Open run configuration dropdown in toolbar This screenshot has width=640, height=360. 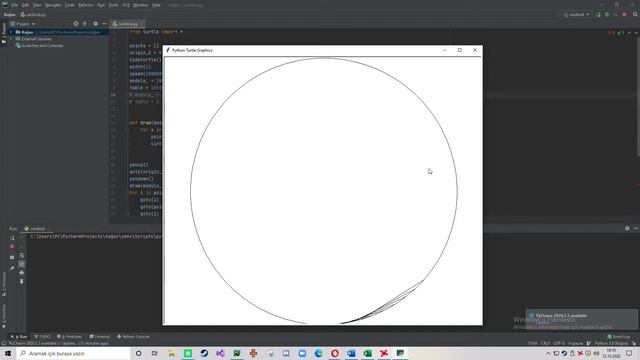[x=576, y=15]
